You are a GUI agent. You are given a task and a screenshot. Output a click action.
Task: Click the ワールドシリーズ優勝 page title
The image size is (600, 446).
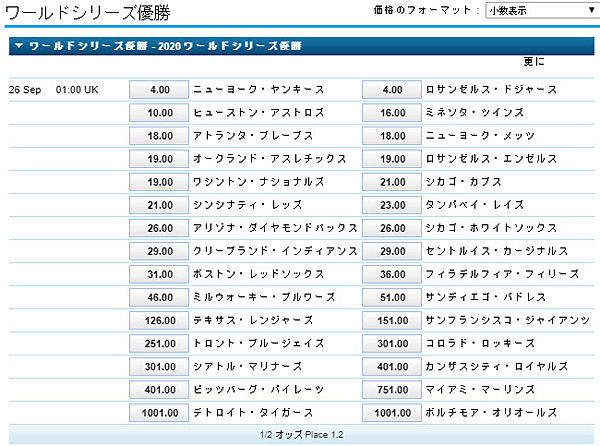[x=88, y=13]
